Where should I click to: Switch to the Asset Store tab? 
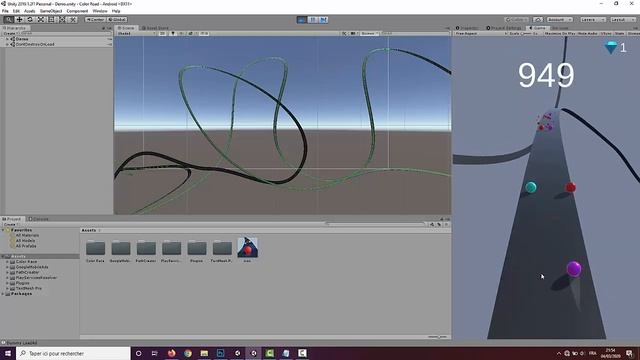click(155, 28)
